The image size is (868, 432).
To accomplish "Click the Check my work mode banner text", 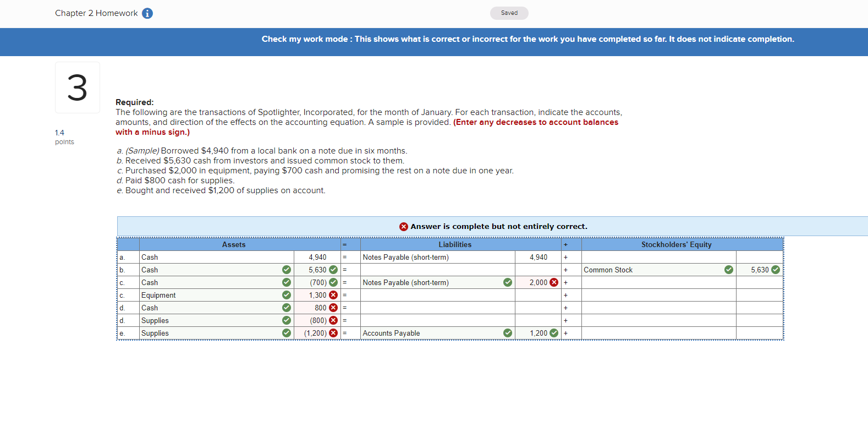I will (x=528, y=39).
